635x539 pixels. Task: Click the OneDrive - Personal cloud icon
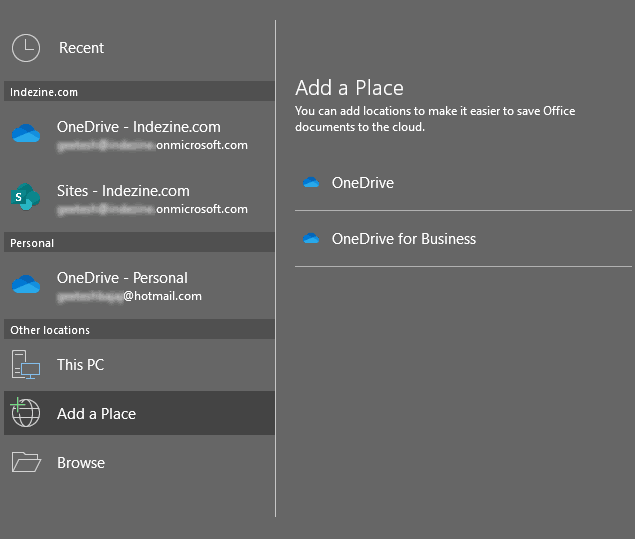point(25,285)
